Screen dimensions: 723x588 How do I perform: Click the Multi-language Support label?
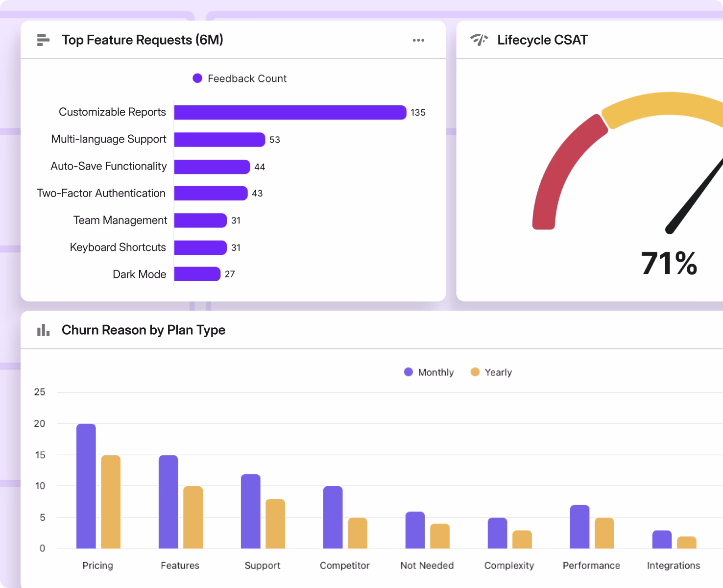pyautogui.click(x=109, y=139)
